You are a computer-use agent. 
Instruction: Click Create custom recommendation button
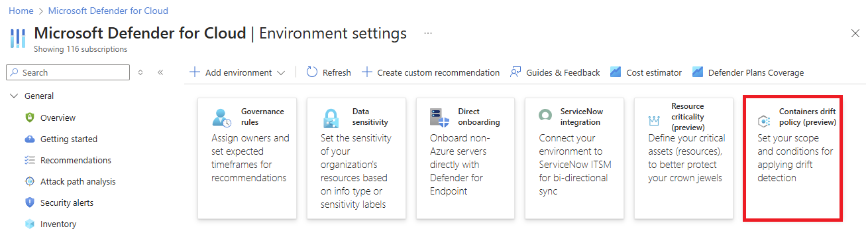coord(431,72)
